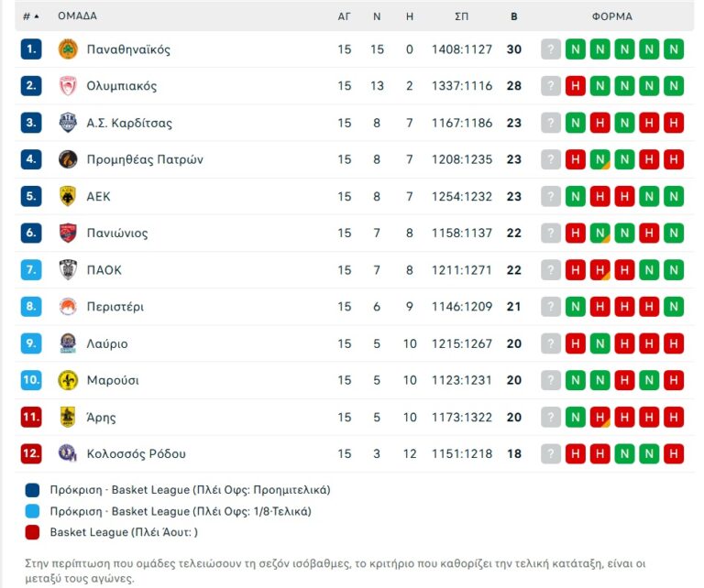Image resolution: width=704 pixels, height=588 pixels.
Task: Click the Α.Σ. Καρδίτσας team crest
Action: (68, 123)
